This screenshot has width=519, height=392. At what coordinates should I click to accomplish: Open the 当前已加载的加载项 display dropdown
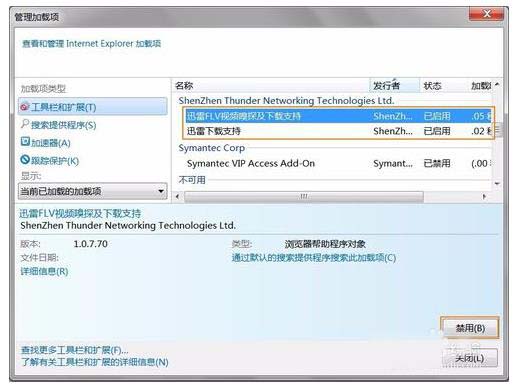pyautogui.click(x=93, y=191)
